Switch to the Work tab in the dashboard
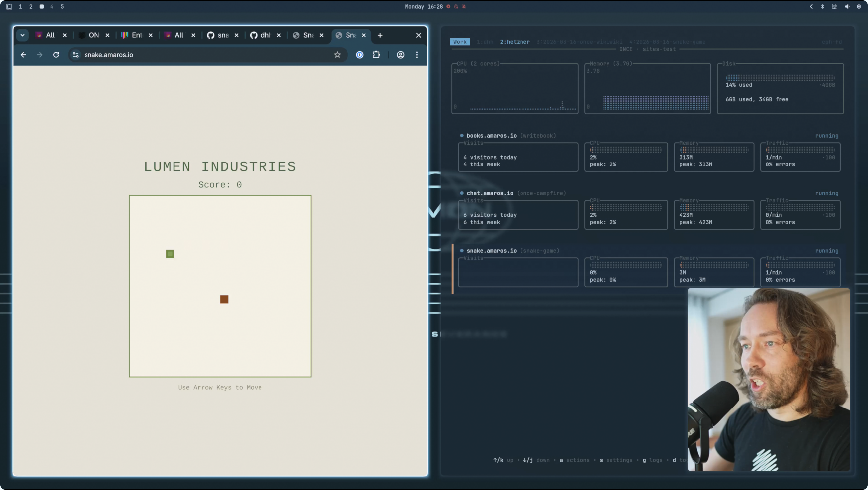 click(460, 42)
